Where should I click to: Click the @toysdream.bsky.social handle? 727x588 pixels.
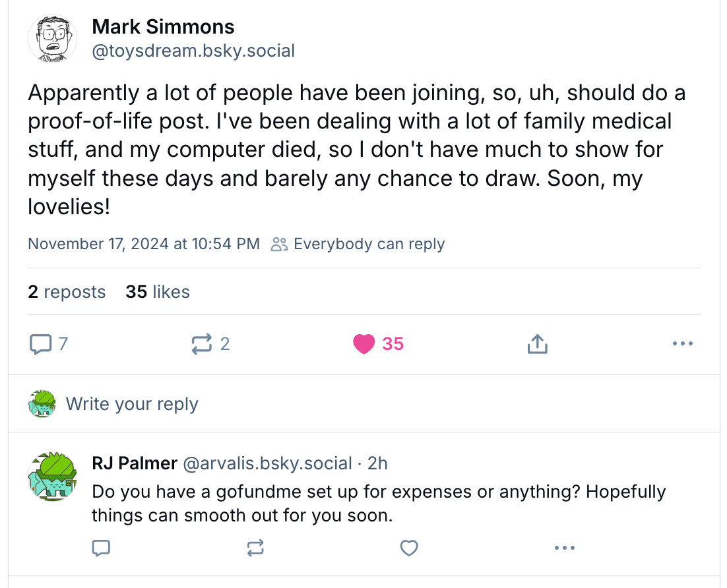click(193, 51)
